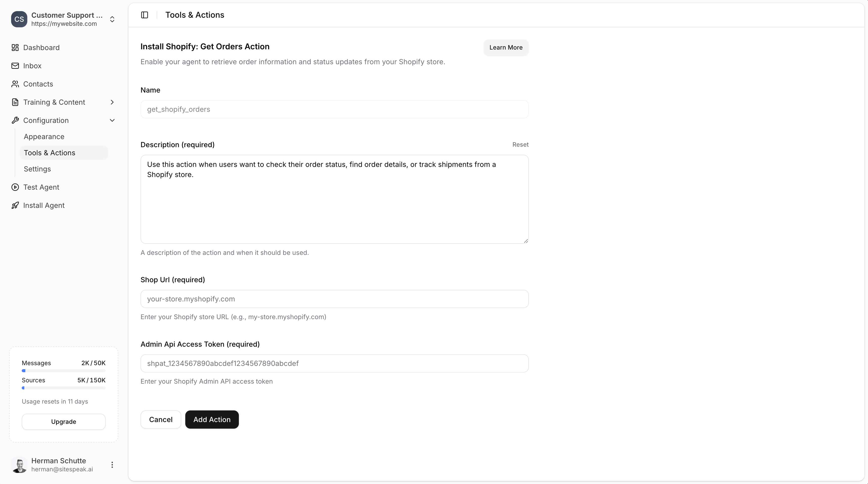Click Reset above the Description field
Image resolution: width=868 pixels, height=484 pixels.
[520, 144]
